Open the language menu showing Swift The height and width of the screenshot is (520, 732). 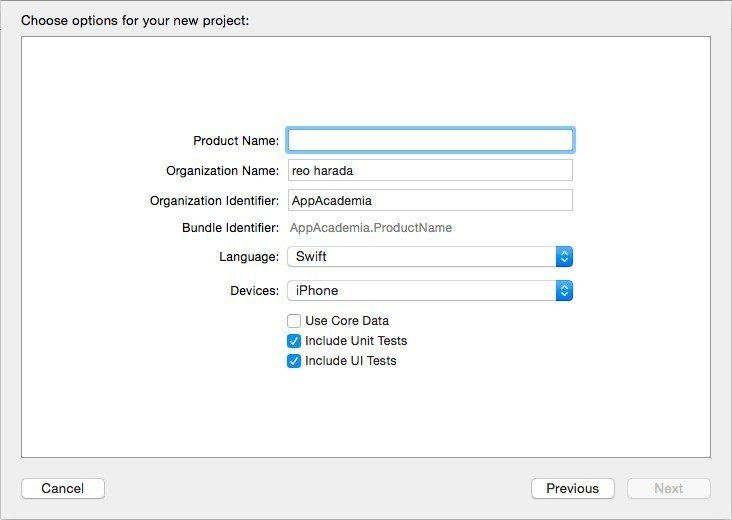(422, 257)
